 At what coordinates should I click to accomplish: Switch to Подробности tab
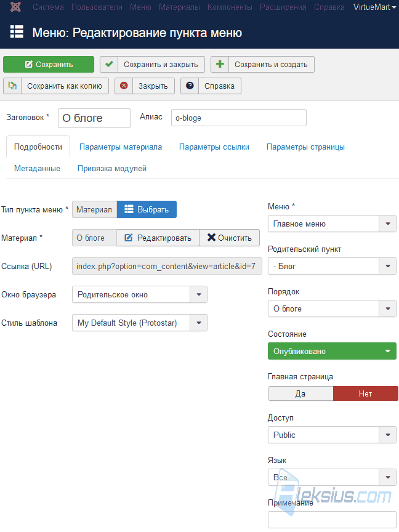(38, 147)
